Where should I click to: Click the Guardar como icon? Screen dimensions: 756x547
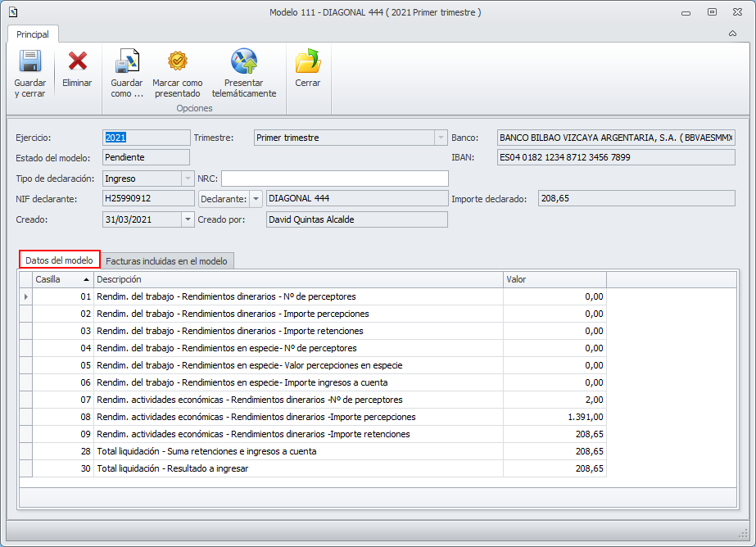tap(127, 63)
